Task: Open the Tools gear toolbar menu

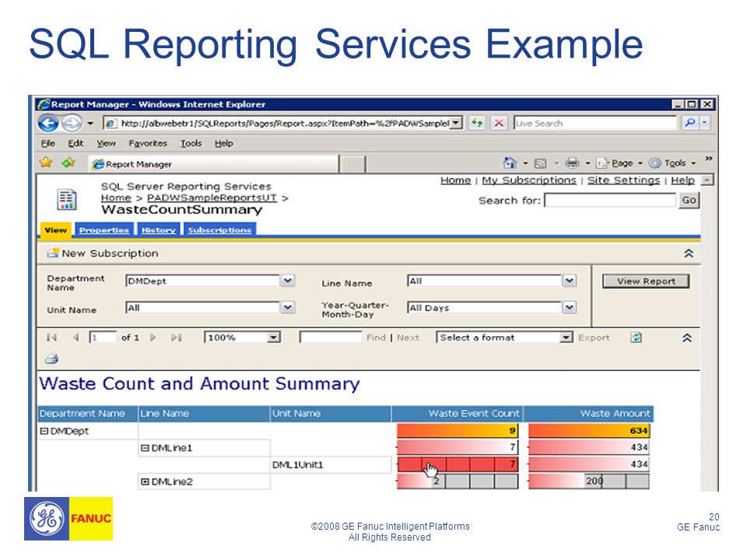Action: 672,163
